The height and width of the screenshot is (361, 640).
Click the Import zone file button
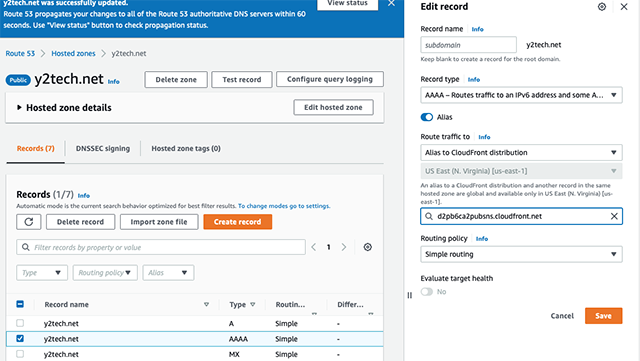click(x=159, y=222)
